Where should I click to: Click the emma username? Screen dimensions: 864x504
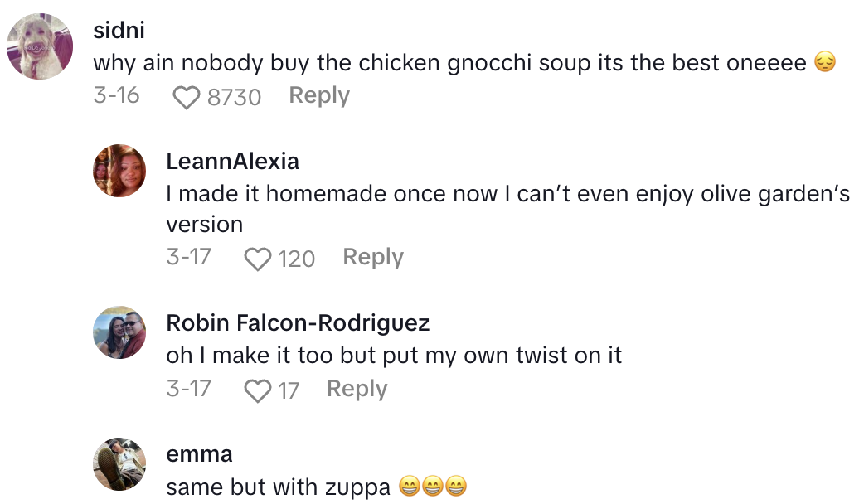[x=199, y=454]
